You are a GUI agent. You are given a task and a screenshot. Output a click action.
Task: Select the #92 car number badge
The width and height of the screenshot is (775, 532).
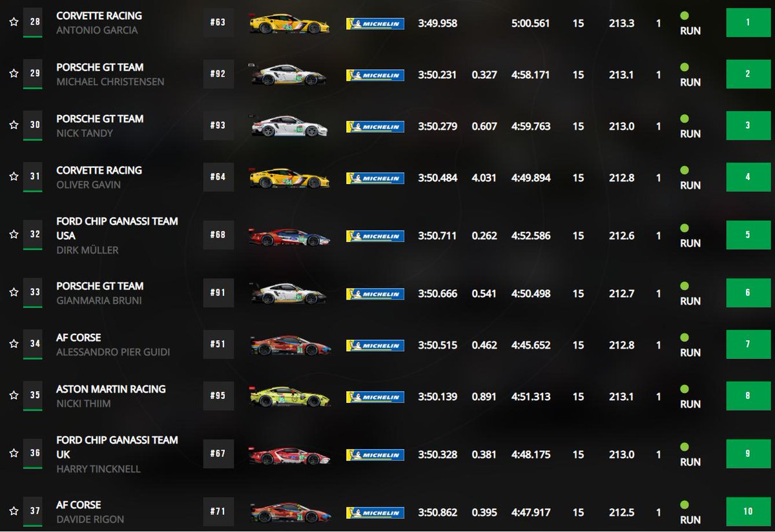218,74
